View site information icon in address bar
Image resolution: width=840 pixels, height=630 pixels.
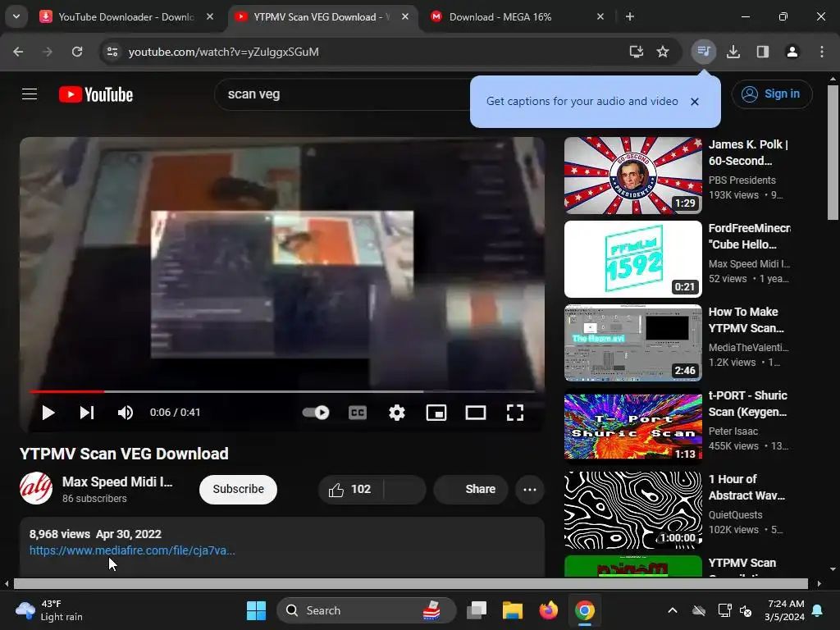[112, 52]
